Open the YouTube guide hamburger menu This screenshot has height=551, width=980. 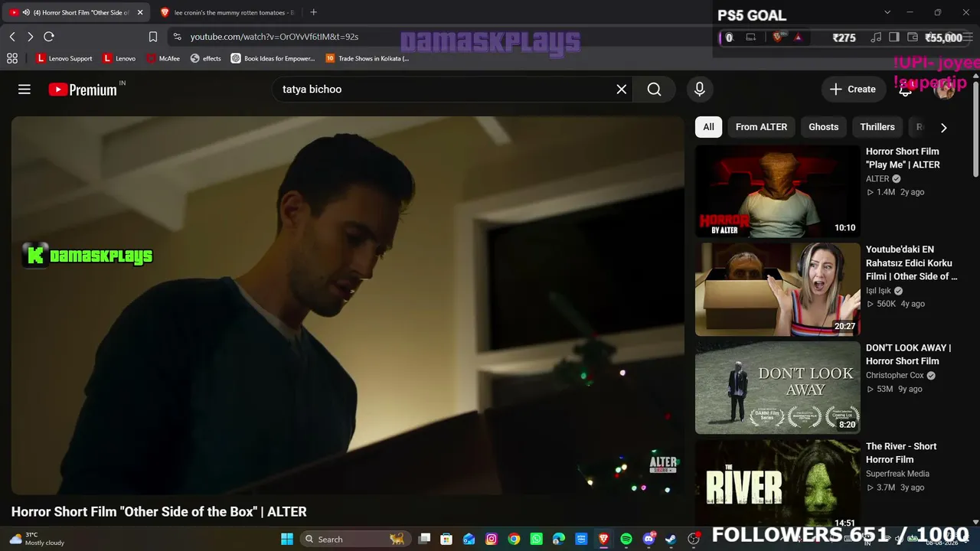point(24,90)
